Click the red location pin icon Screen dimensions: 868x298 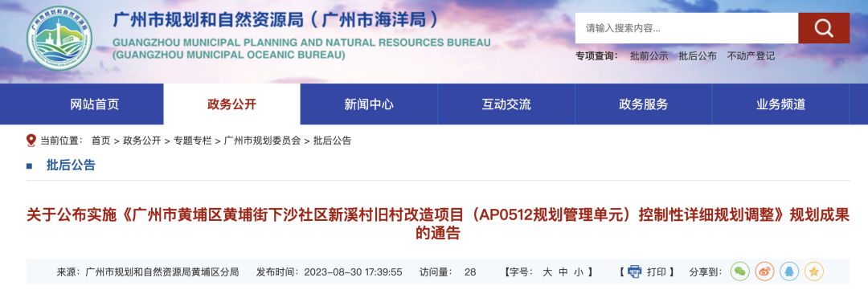click(31, 141)
